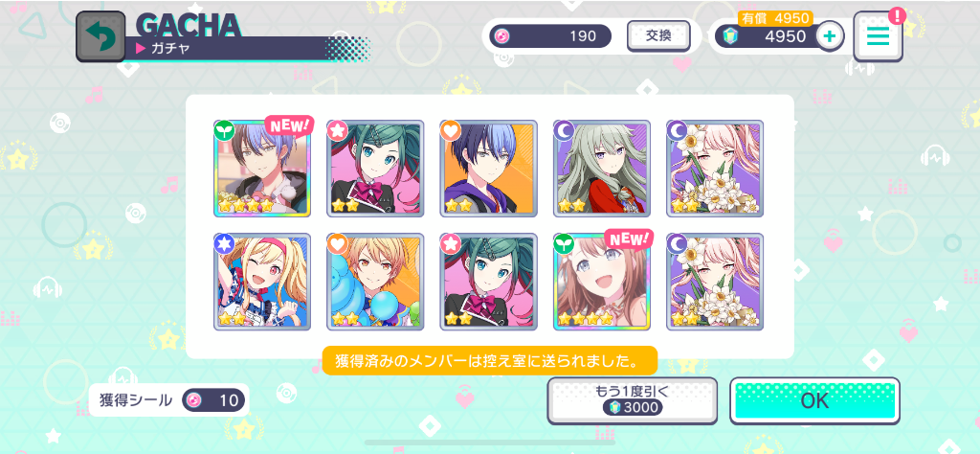Select bottom-row green twin-tail Miku card
Screen dimensions: 980x454
pos(488,282)
